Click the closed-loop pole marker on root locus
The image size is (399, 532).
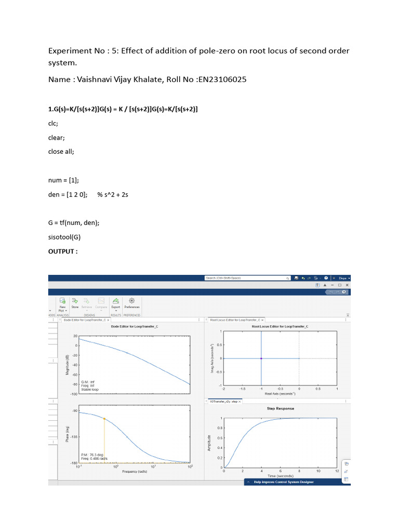coord(261,358)
